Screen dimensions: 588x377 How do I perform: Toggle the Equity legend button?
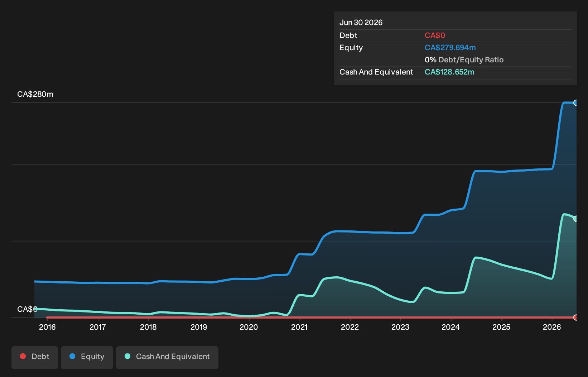coord(87,357)
